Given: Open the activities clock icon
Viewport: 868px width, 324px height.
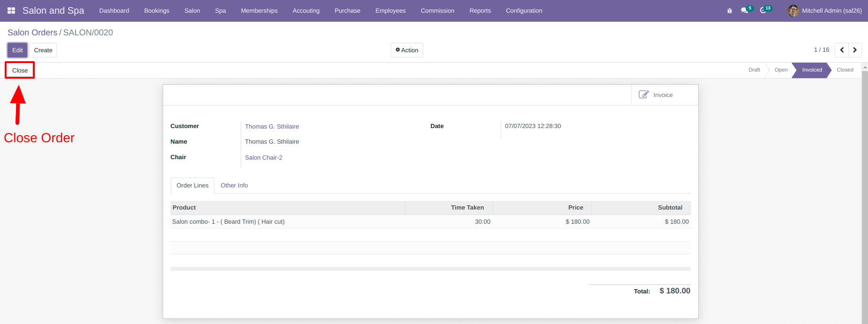Looking at the screenshot, I should 763,10.
